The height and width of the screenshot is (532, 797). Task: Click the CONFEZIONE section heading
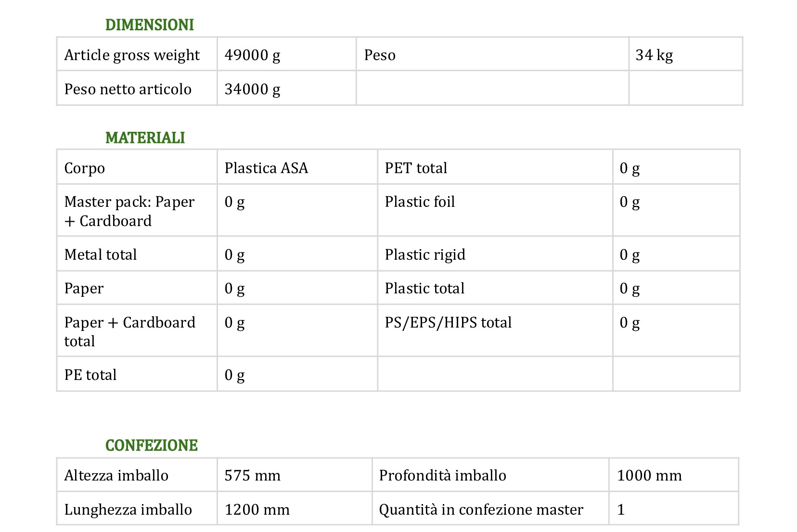coord(152,445)
